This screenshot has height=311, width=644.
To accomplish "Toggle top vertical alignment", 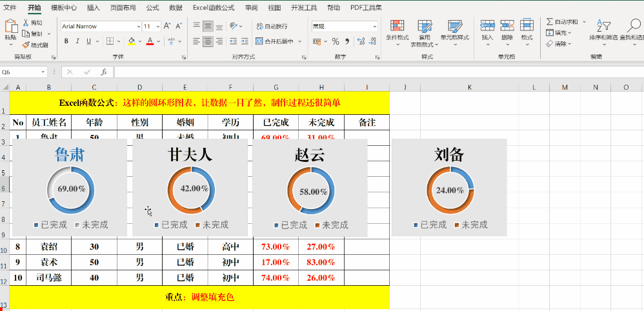I will tap(197, 26).
